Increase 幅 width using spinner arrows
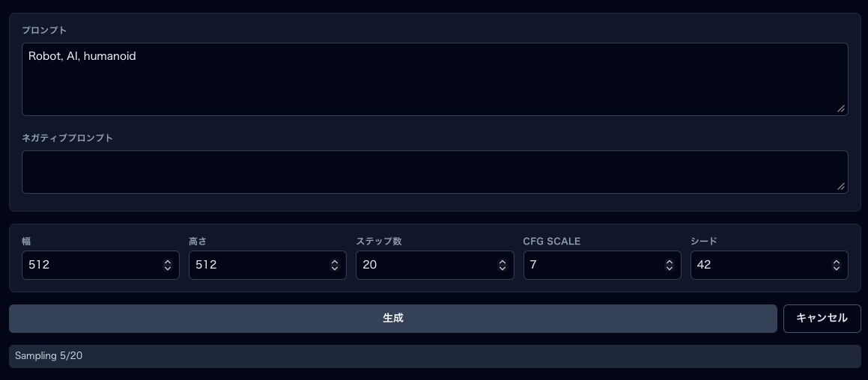The image size is (868, 380). pyautogui.click(x=168, y=263)
